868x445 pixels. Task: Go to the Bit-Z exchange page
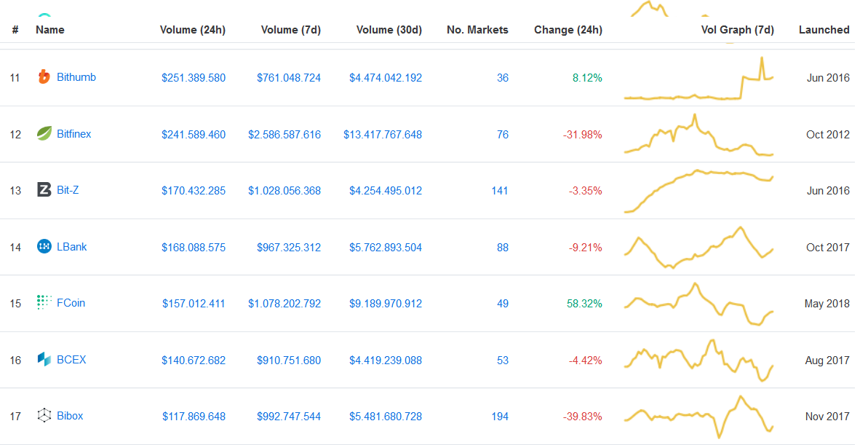point(68,190)
